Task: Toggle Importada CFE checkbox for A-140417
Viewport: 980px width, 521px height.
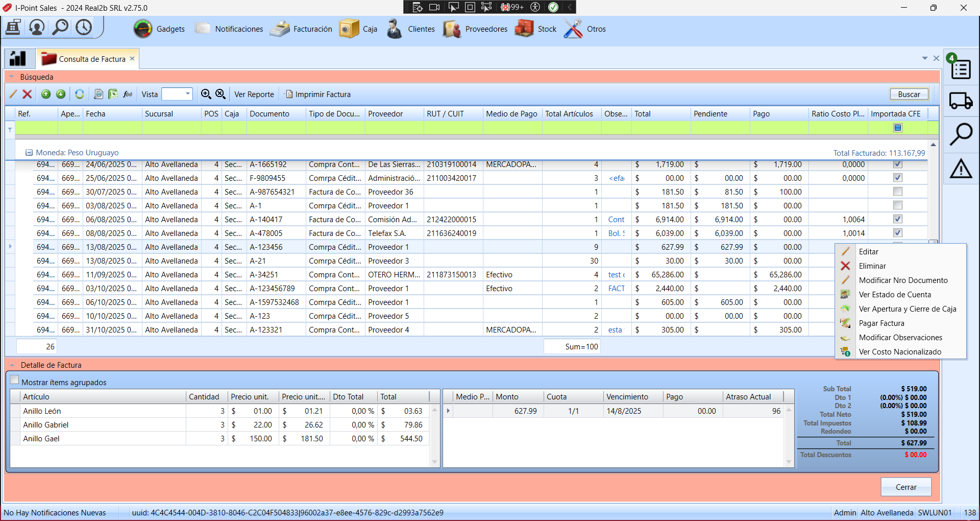Action: (898, 219)
